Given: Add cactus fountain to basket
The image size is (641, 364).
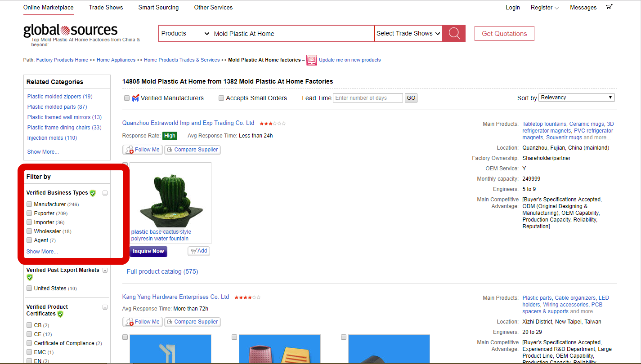Looking at the screenshot, I should pyautogui.click(x=199, y=251).
